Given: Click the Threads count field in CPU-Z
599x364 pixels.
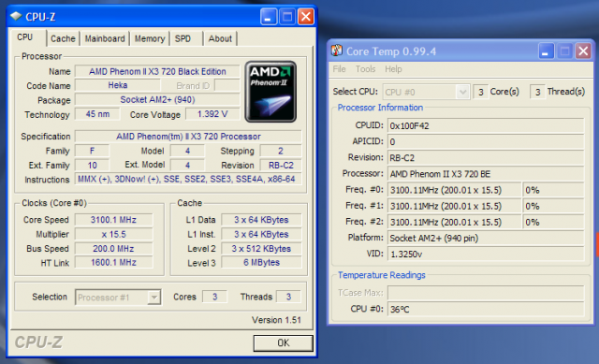Looking at the screenshot, I should (288, 297).
